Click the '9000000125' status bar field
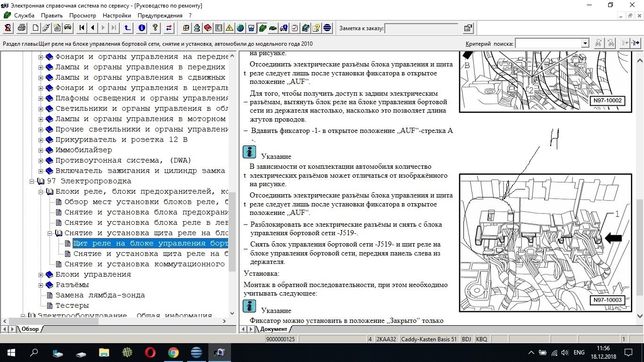The image size is (644, 362). pos(281,339)
